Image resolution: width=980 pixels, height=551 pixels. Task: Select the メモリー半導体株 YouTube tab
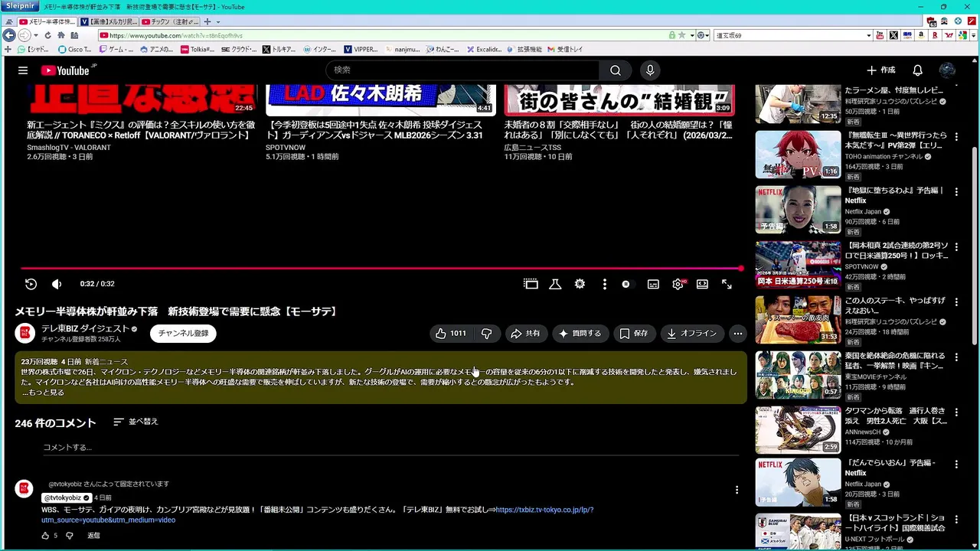pos(47,21)
